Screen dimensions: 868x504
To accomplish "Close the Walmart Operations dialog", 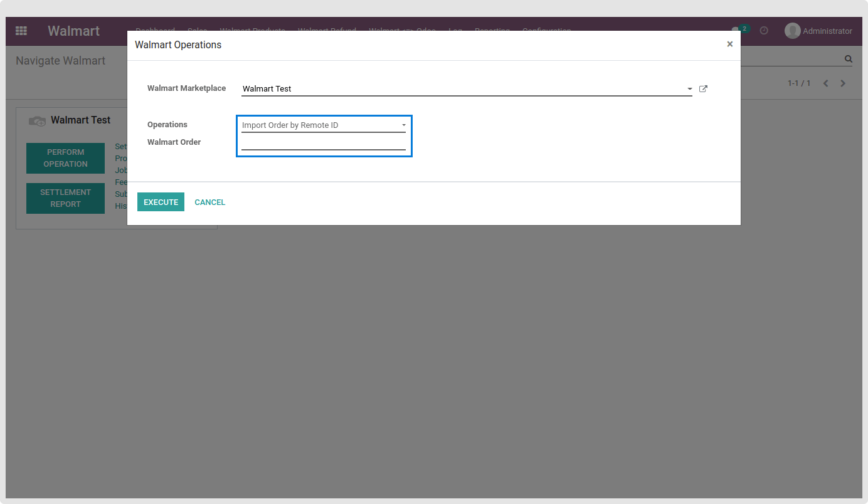I will tap(730, 44).
